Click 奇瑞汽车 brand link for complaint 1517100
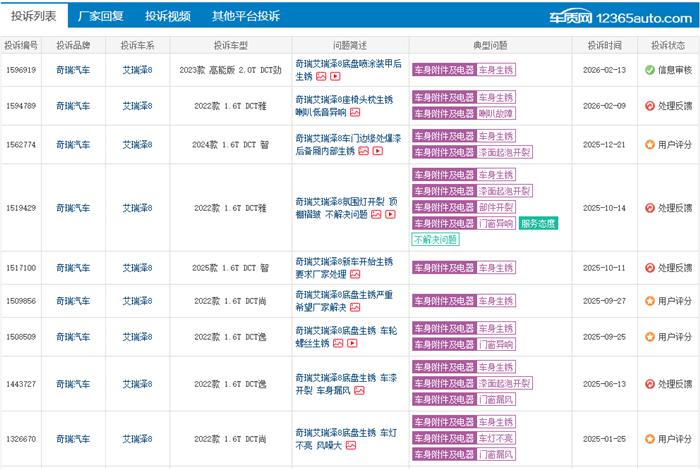Screen dimensions: 700x469 tap(73, 268)
